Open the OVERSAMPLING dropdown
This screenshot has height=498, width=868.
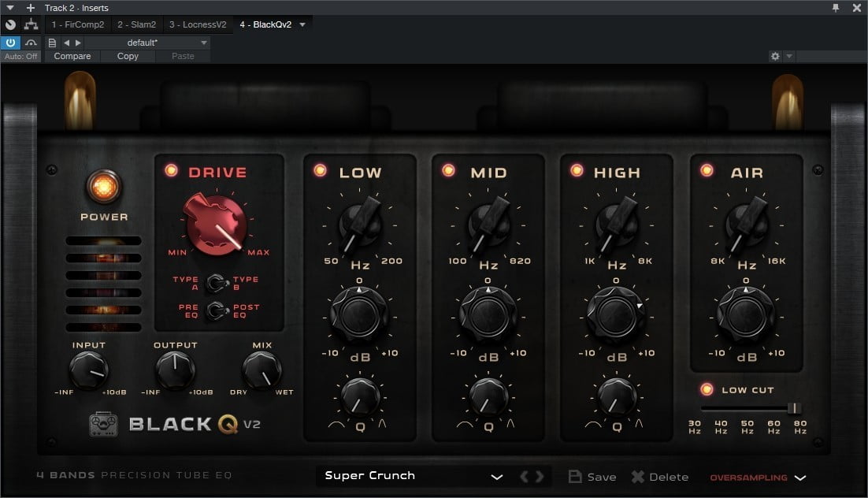800,478
